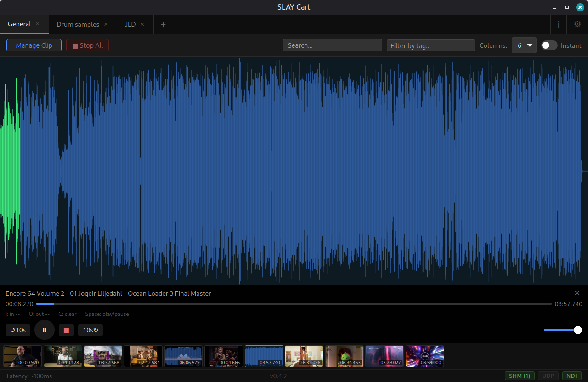Stop the playing clip
Viewport: 588px width, 382px height.
[66, 330]
